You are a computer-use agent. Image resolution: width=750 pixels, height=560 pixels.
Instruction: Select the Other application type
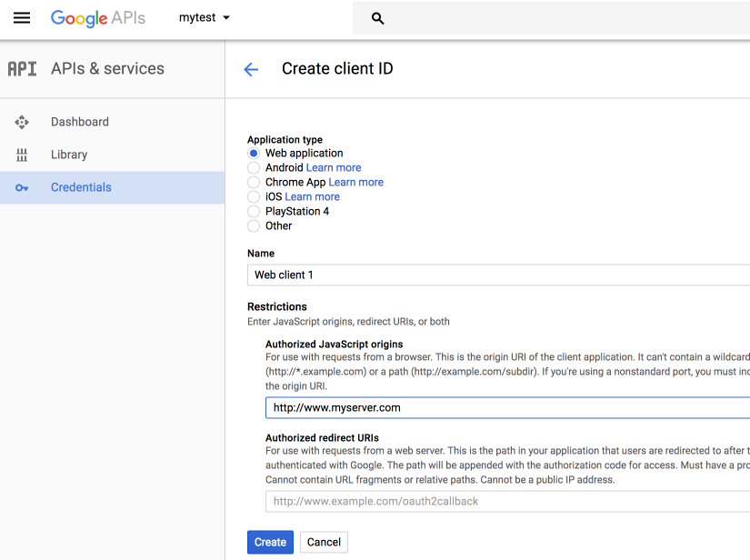coord(254,226)
